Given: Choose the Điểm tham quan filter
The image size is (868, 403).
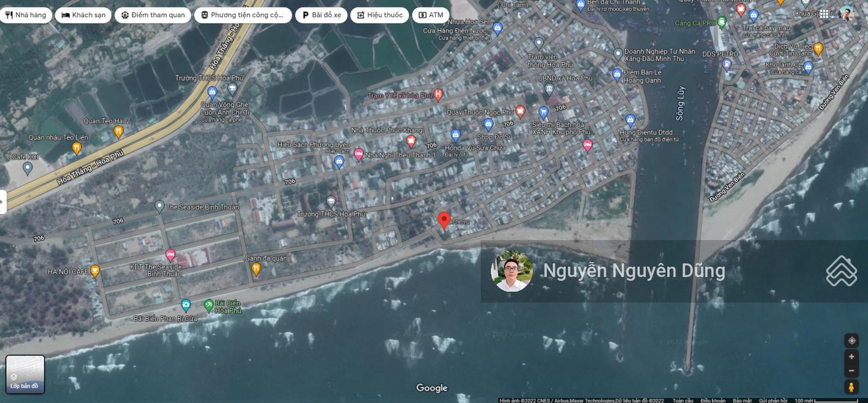Looking at the screenshot, I should tap(153, 15).
